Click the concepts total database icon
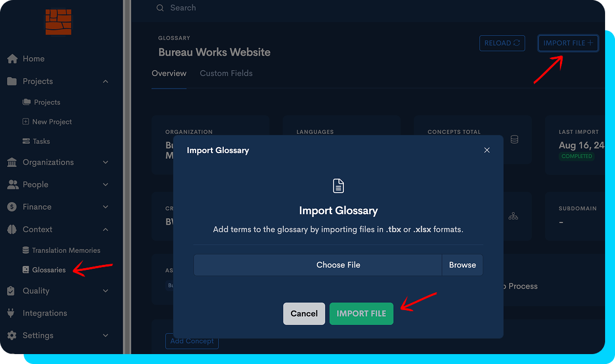 [x=514, y=139]
